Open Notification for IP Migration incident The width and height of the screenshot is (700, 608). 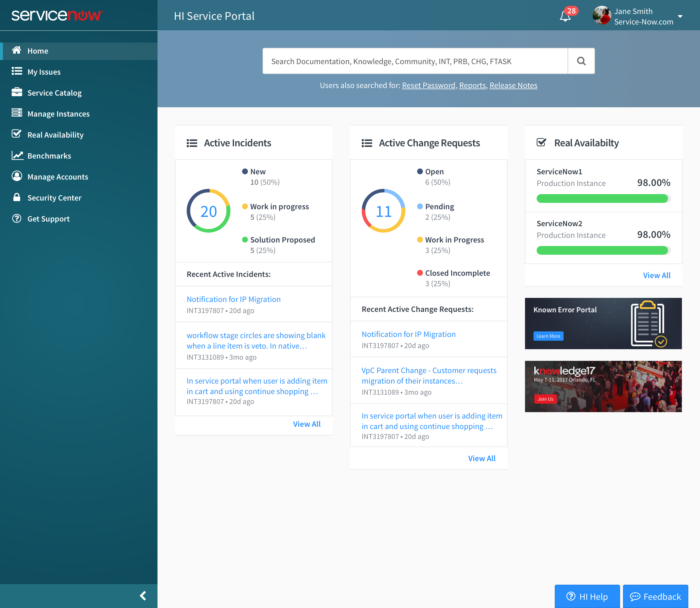click(234, 299)
